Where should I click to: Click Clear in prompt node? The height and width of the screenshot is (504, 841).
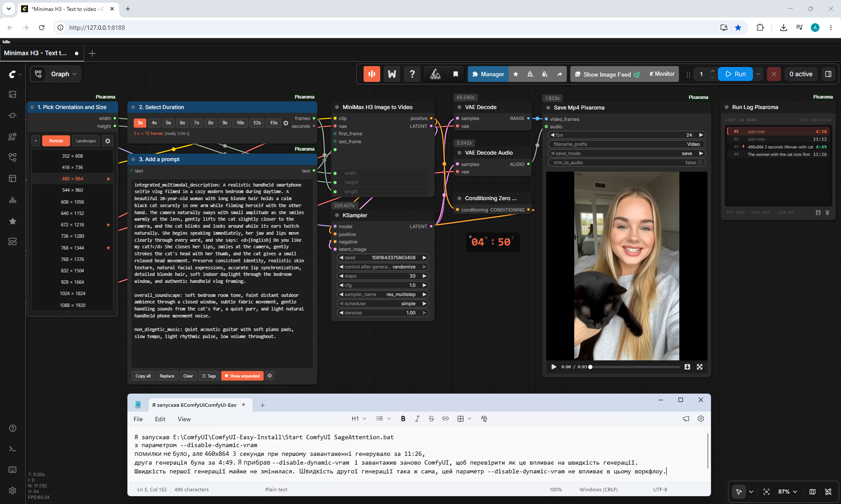[188, 376]
